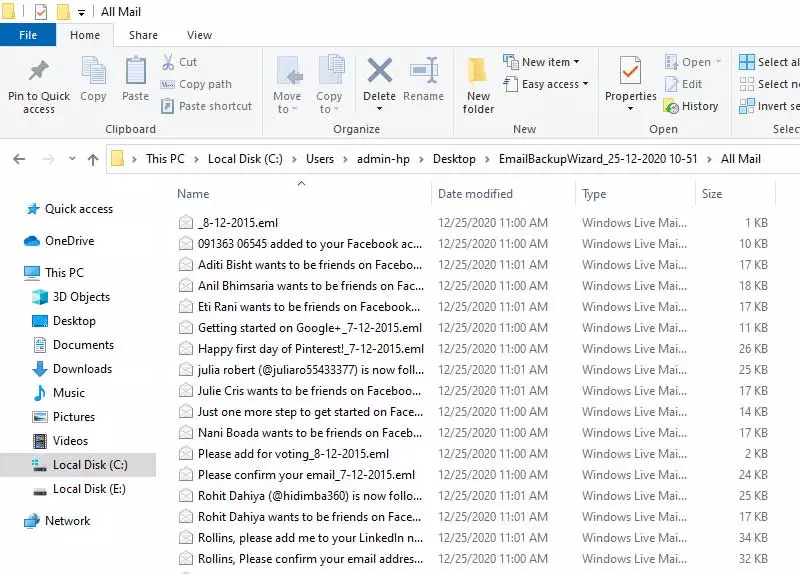The image size is (800, 574).
Task: Open Quick Access Toolbar customize dropdown
Action: 82,13
